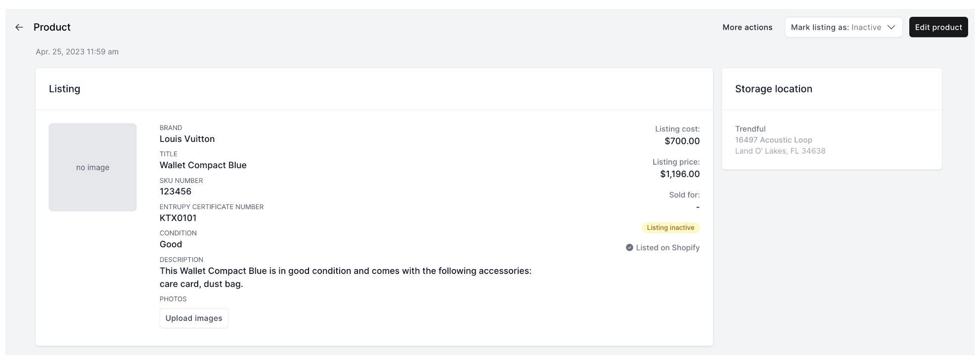Click the Edit product button
This screenshot has width=980, height=358.
[938, 27]
